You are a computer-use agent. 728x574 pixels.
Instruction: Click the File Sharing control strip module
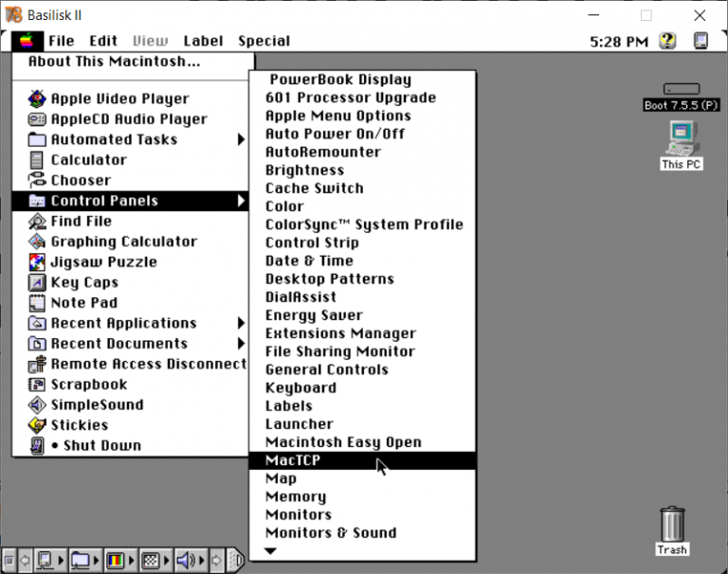coord(85,561)
